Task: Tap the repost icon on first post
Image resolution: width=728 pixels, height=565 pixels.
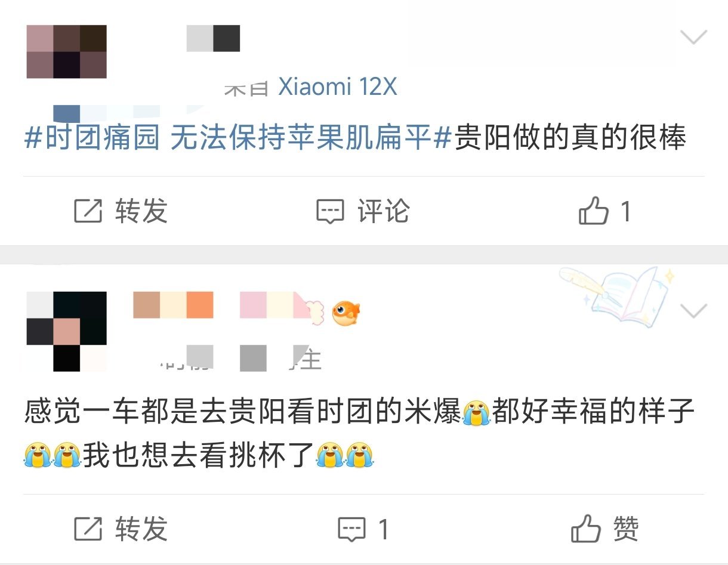Action: (x=88, y=211)
